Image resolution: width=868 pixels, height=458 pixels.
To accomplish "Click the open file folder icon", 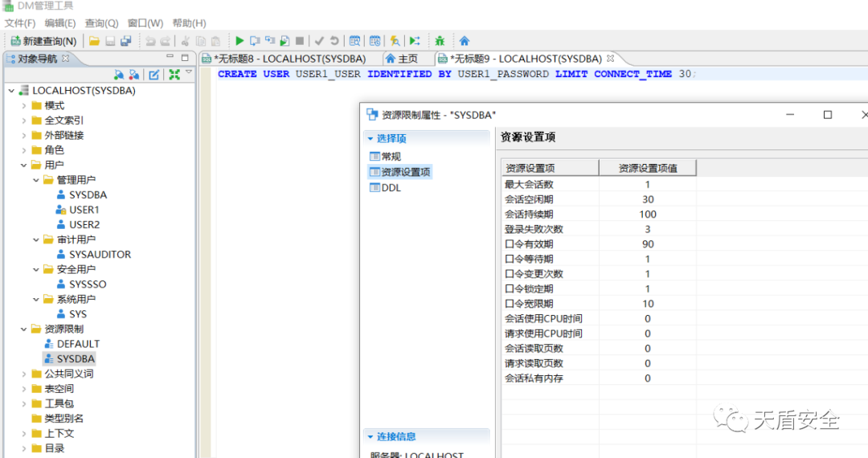I will [94, 41].
